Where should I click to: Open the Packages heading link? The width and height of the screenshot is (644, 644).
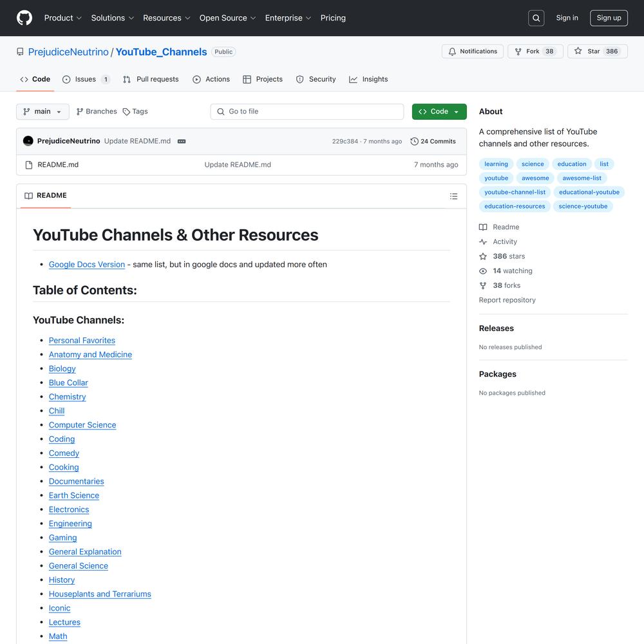click(497, 374)
